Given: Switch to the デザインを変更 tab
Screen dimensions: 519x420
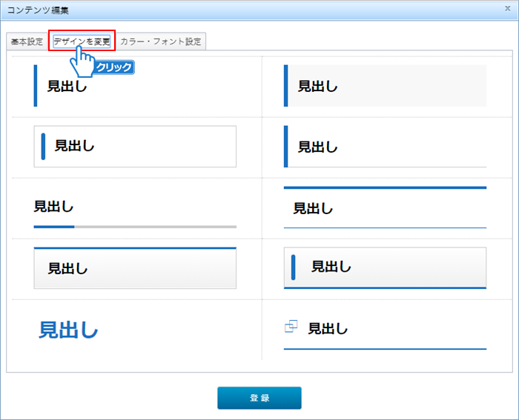Looking at the screenshot, I should [82, 41].
